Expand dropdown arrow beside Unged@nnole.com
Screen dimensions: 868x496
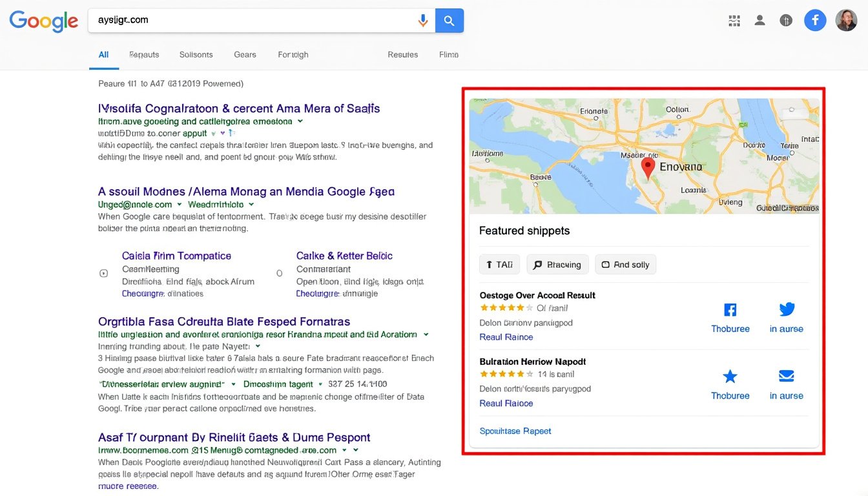point(179,204)
